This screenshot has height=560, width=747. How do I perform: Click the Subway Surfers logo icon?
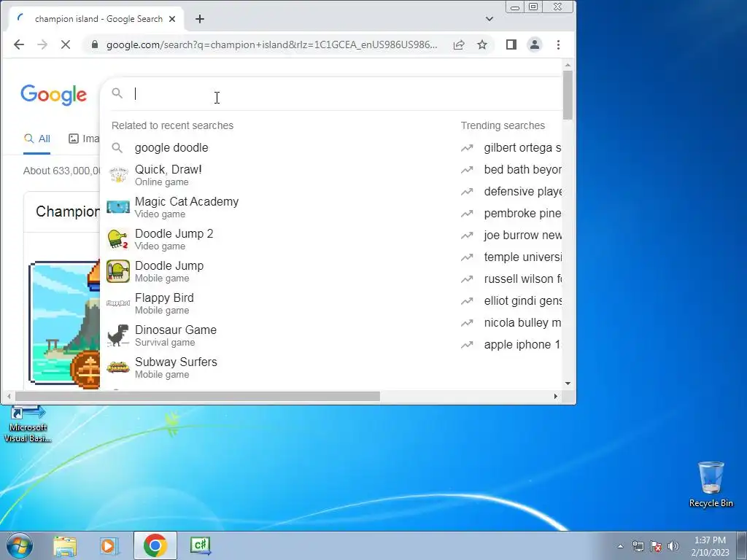click(118, 367)
